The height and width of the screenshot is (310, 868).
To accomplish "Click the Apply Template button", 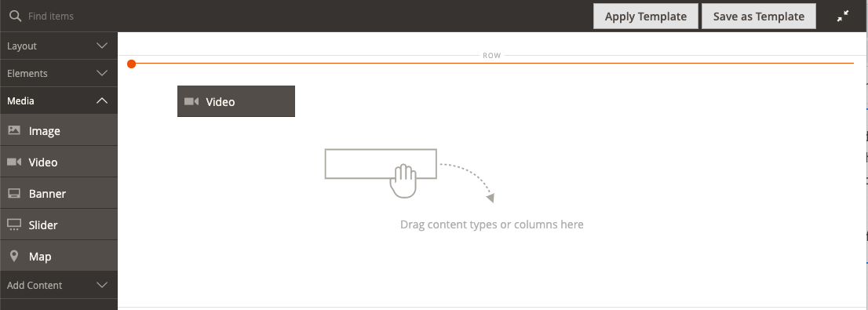I will coord(645,16).
